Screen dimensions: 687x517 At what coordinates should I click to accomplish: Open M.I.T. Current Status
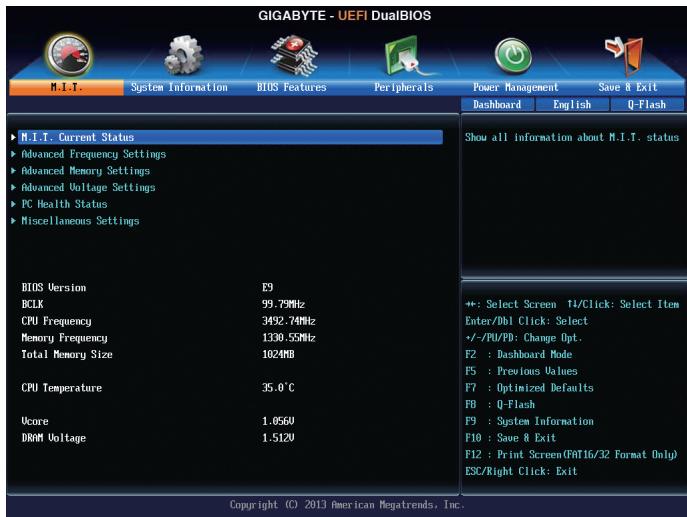230,137
